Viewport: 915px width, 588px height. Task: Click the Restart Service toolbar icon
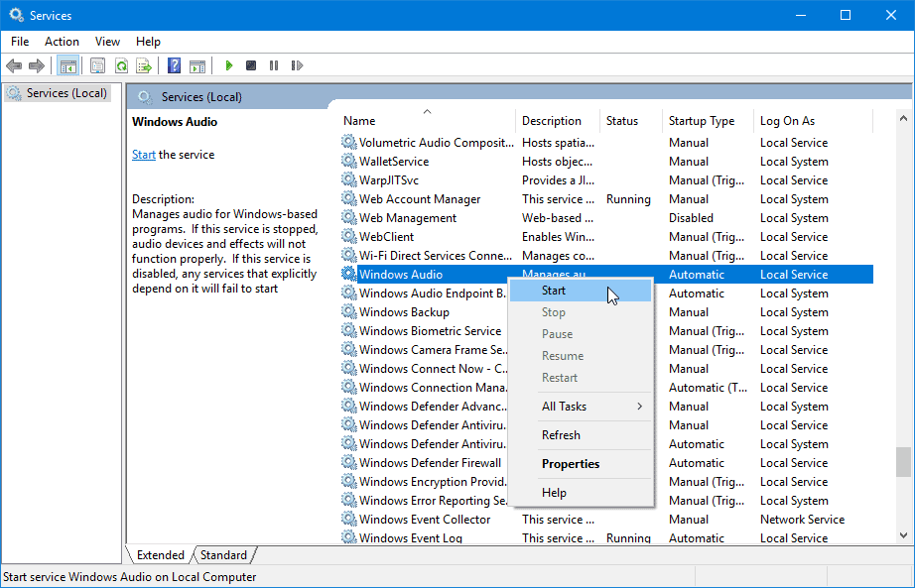point(297,65)
